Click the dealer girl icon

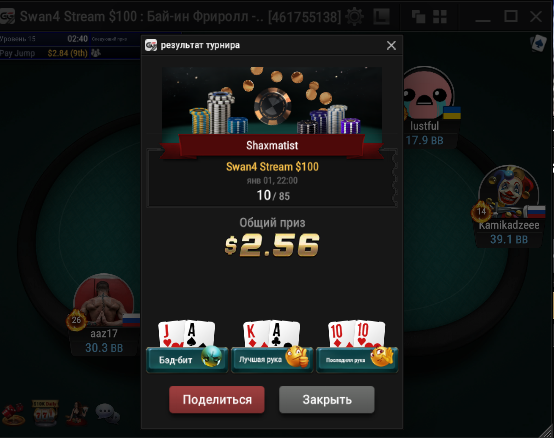tap(77, 413)
